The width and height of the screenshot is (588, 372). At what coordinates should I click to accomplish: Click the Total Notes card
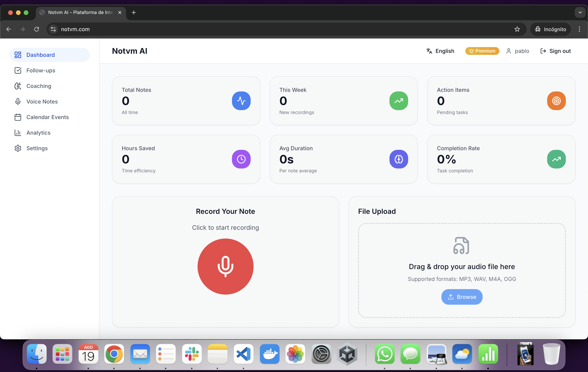(186, 101)
